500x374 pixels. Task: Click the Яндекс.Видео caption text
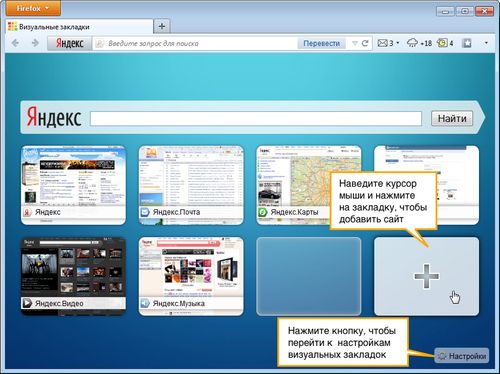59,303
